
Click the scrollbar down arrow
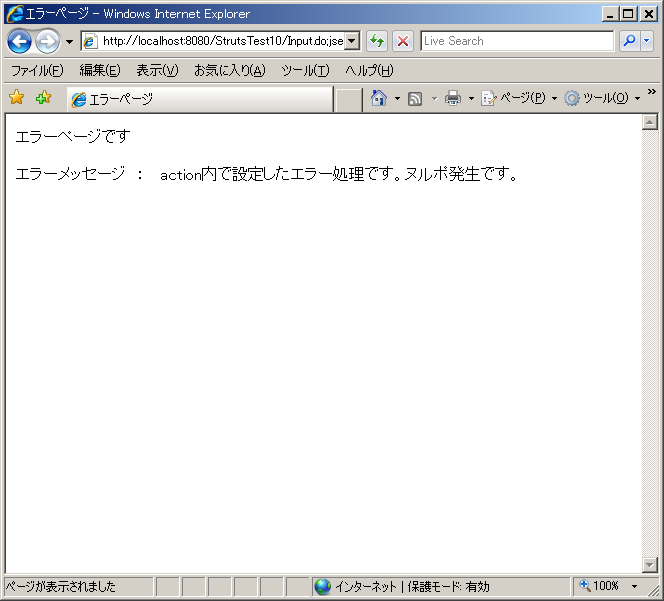(x=650, y=565)
